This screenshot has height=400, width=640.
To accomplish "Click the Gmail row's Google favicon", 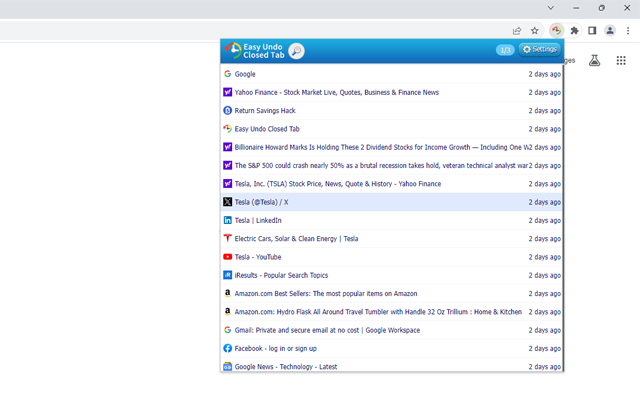I will (227, 330).
